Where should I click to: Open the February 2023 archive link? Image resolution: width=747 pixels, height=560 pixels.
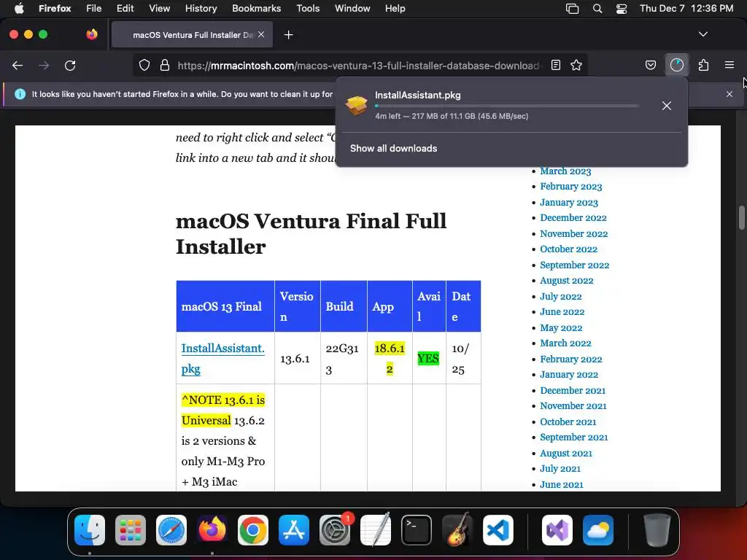pyautogui.click(x=570, y=186)
